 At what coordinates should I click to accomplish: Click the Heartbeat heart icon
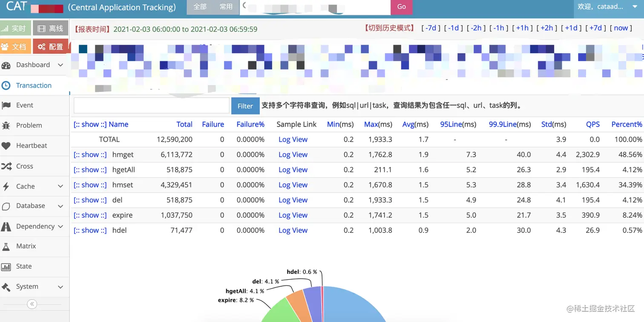[x=6, y=146]
